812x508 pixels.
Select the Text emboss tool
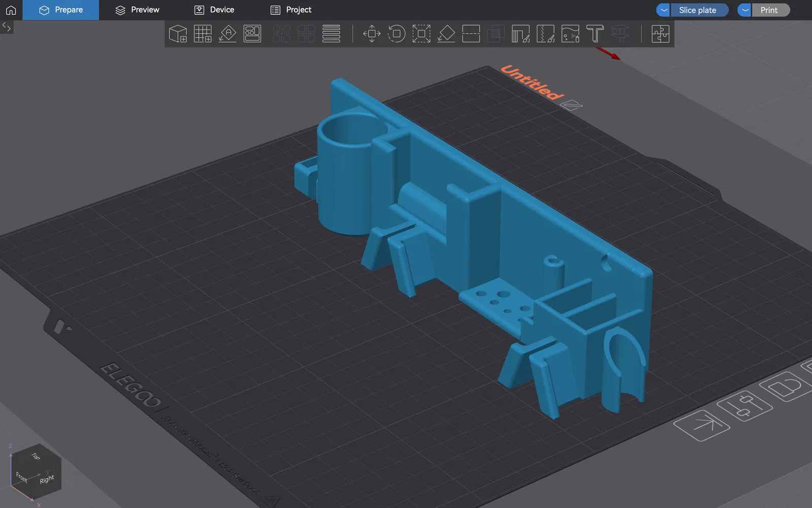tap(595, 34)
